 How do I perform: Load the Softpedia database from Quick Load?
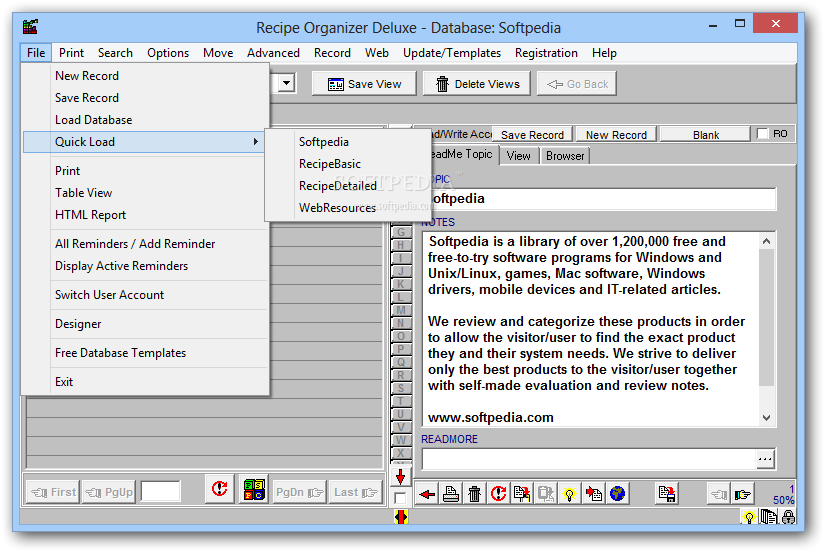tap(348, 142)
